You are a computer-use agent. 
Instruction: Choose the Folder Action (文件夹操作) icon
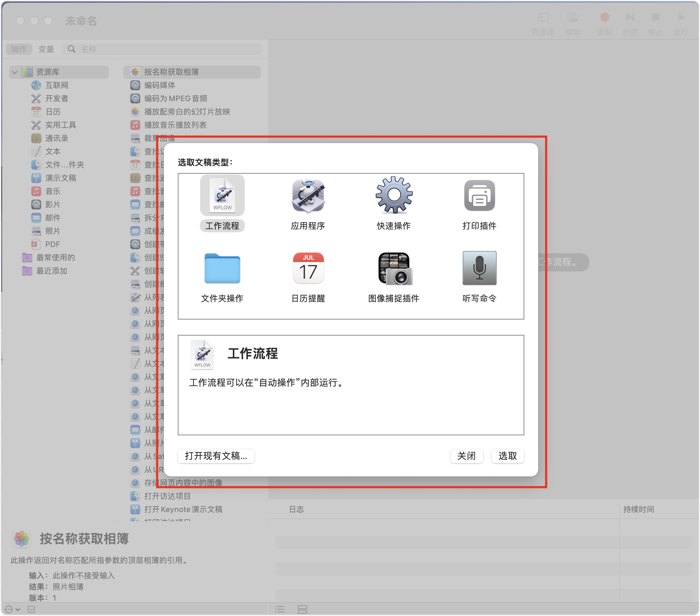pos(222,268)
